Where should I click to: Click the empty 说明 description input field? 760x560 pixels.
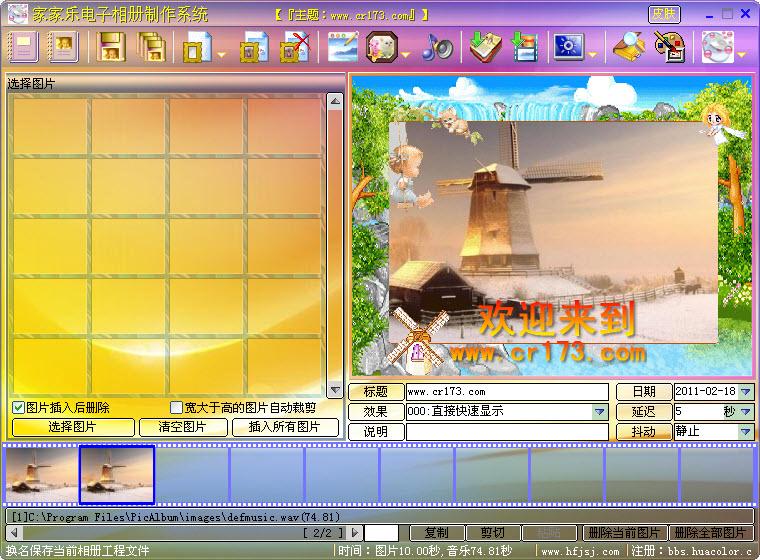507,432
